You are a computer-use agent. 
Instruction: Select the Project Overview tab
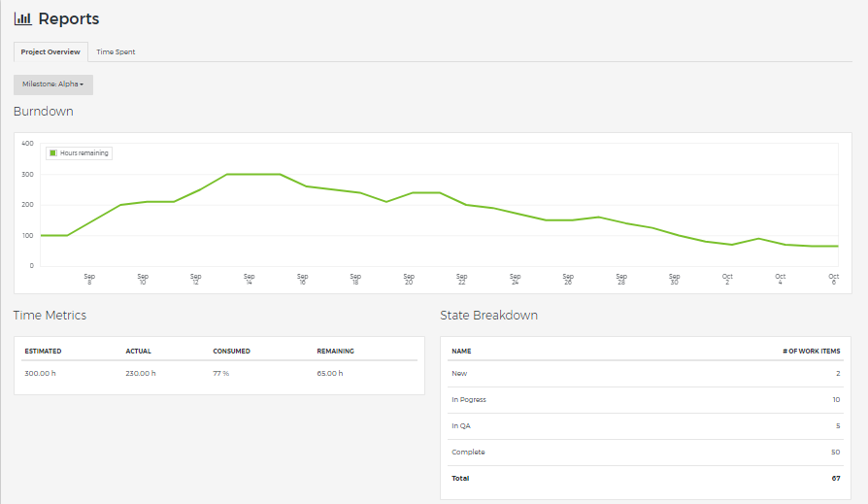pos(50,51)
